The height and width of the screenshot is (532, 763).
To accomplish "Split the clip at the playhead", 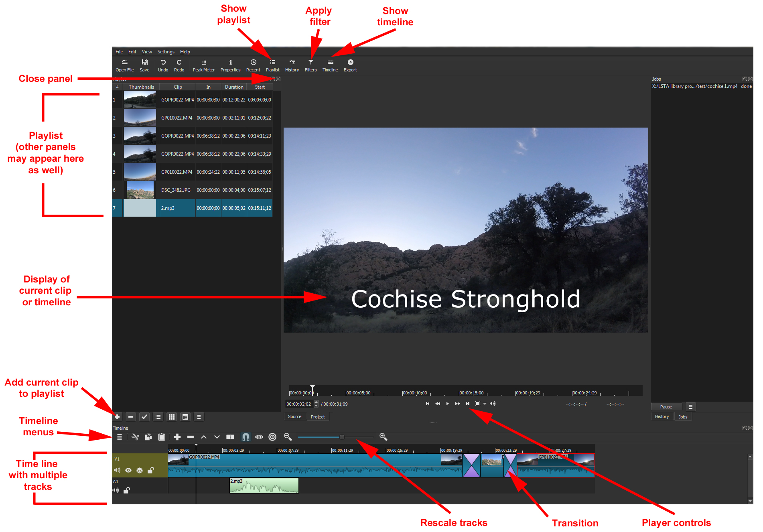I will (x=231, y=437).
